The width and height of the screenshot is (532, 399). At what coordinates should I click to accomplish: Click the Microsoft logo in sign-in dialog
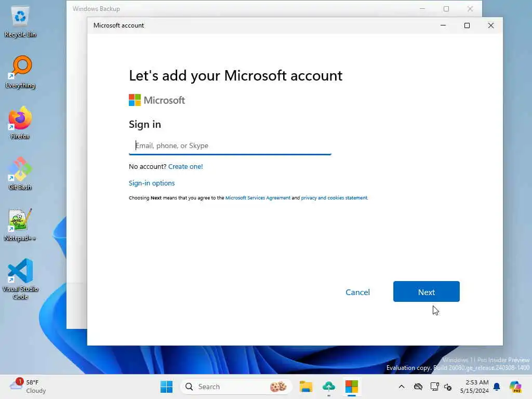[157, 100]
